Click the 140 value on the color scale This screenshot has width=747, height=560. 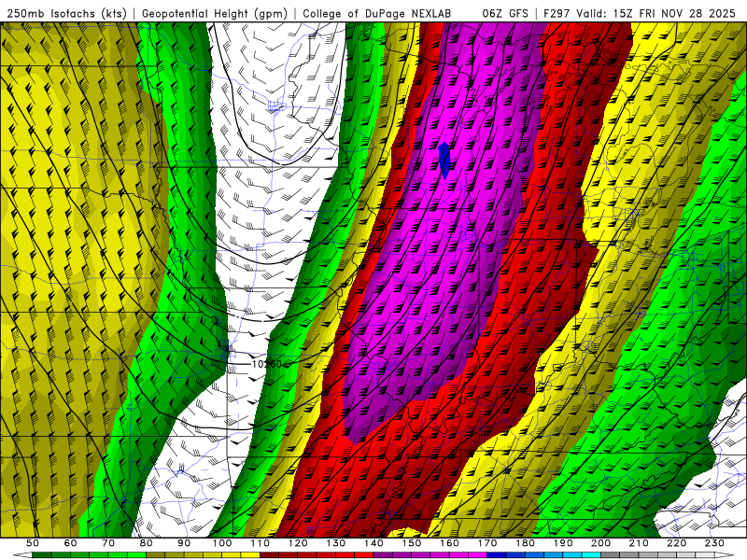pyautogui.click(x=373, y=543)
